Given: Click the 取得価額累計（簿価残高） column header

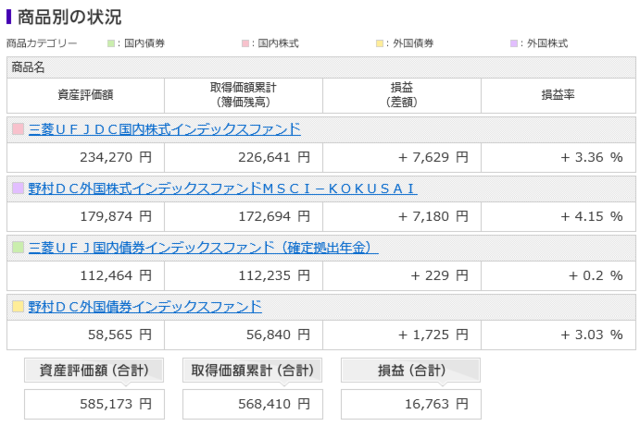Looking at the screenshot, I should (x=244, y=95).
